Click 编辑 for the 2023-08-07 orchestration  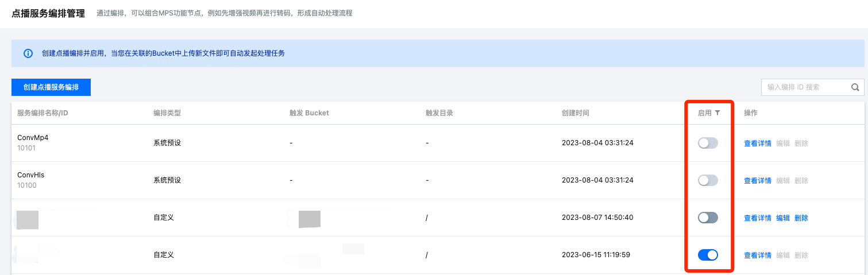[x=783, y=218]
